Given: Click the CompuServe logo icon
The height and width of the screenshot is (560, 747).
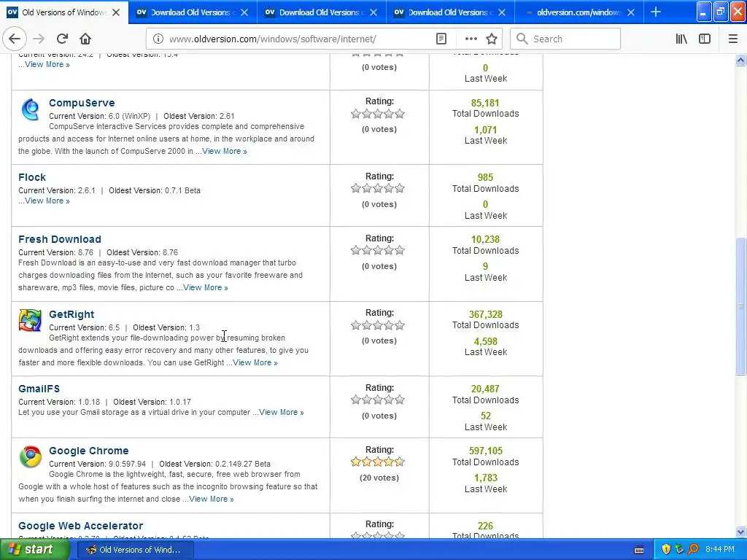Looking at the screenshot, I should click(x=30, y=109).
